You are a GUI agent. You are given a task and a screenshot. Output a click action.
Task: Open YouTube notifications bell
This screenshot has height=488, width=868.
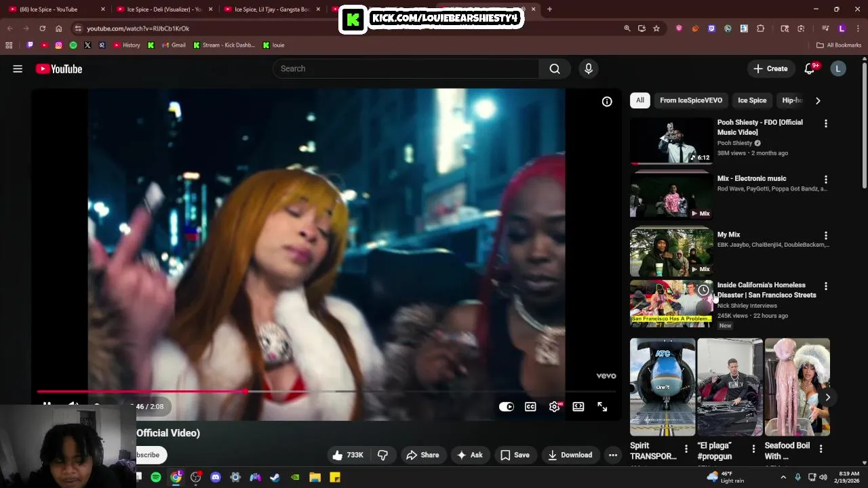(x=810, y=68)
